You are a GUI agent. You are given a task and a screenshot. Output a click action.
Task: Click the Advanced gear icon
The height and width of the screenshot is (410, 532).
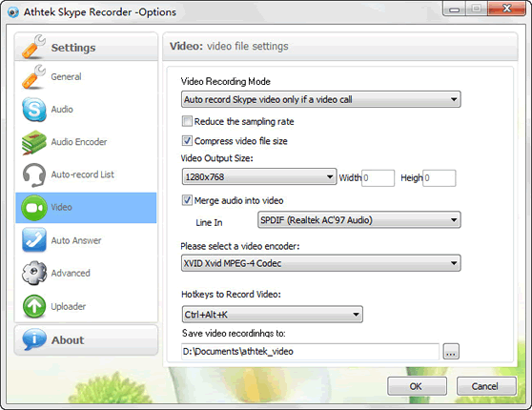coord(34,273)
